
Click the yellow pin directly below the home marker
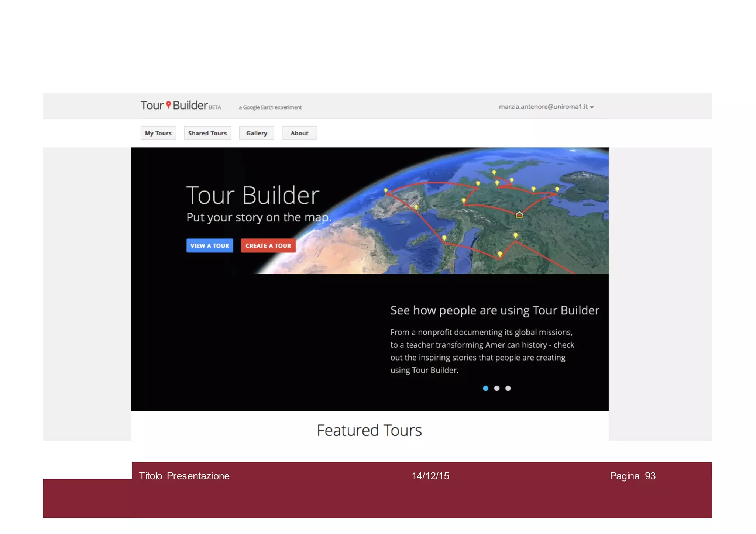coord(515,235)
